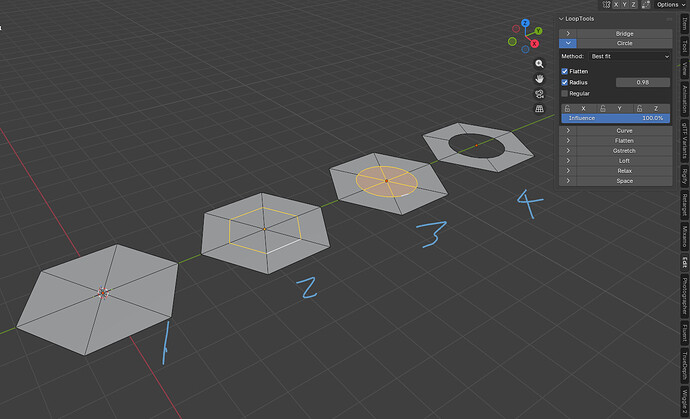690x419 pixels.
Task: Run the Bridge LoopTools button
Action: 624,33
